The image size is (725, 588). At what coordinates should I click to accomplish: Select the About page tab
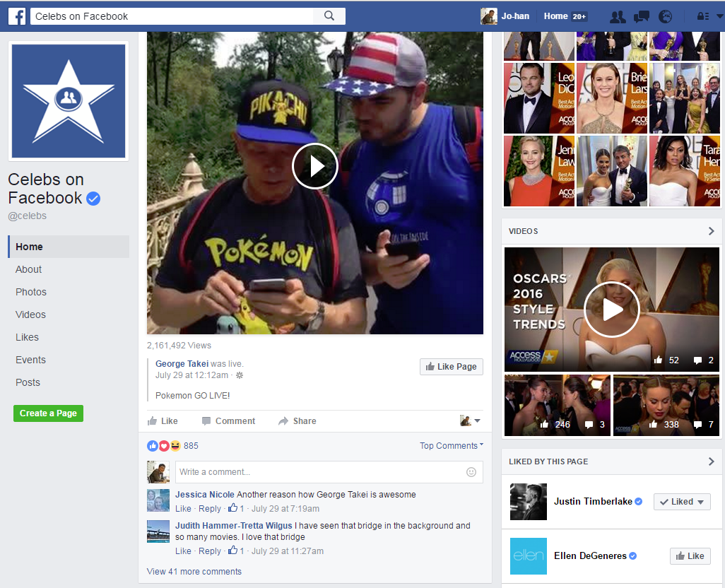click(28, 269)
